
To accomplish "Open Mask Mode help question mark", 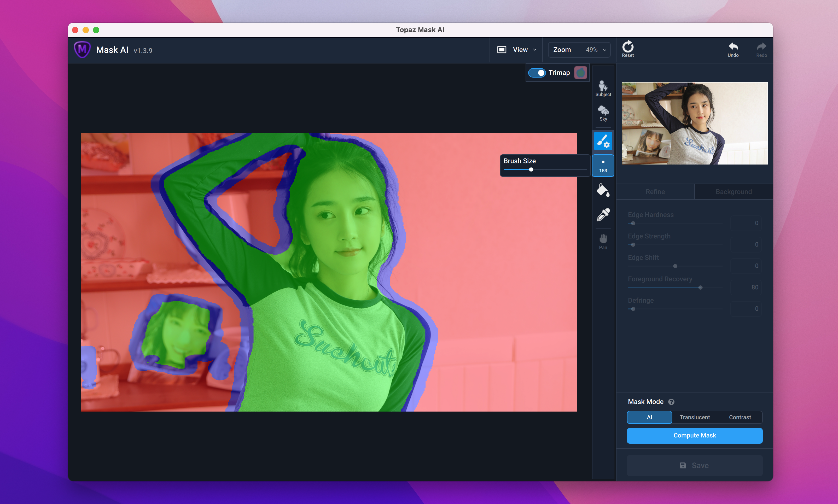I will (x=671, y=402).
